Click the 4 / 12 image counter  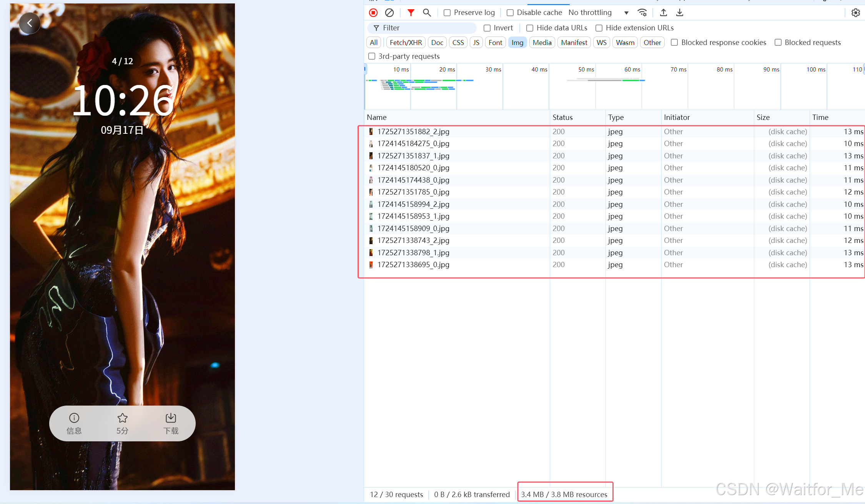tap(122, 61)
